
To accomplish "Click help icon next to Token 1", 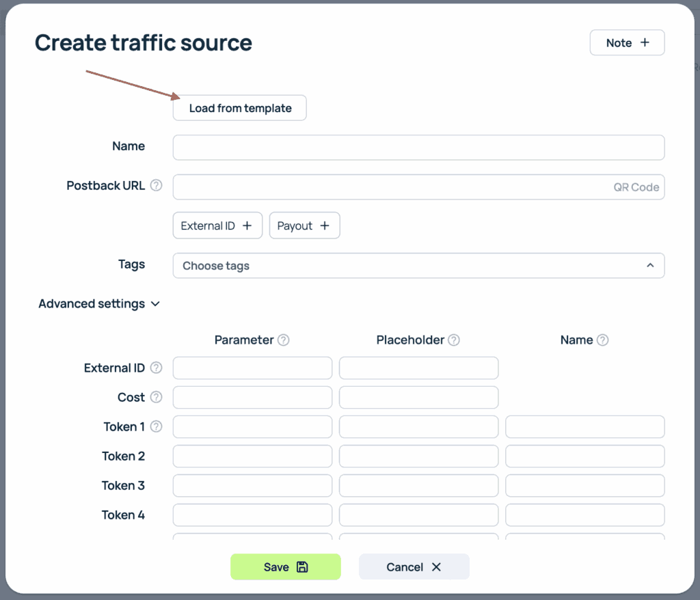I will tap(157, 426).
